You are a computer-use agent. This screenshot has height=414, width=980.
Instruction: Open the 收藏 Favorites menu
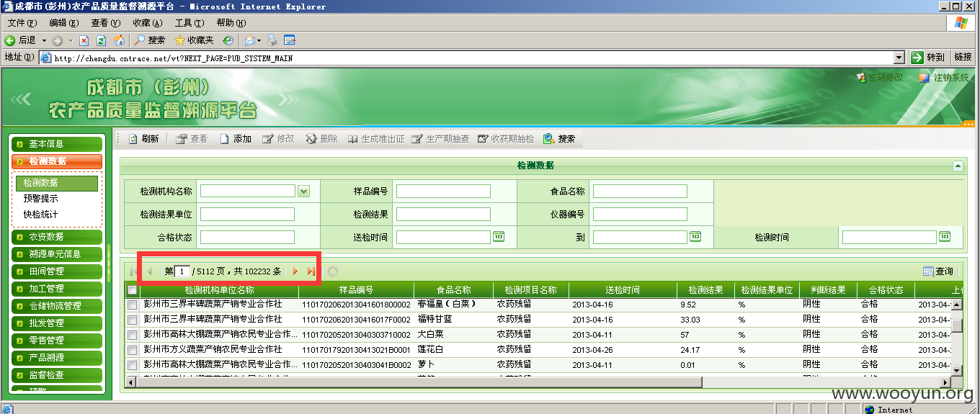tap(148, 23)
